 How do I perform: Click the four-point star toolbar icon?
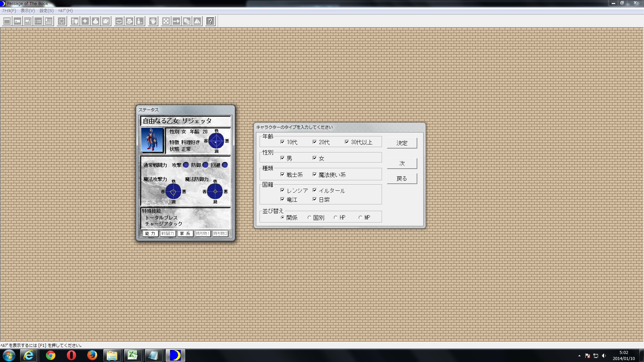coord(85,21)
